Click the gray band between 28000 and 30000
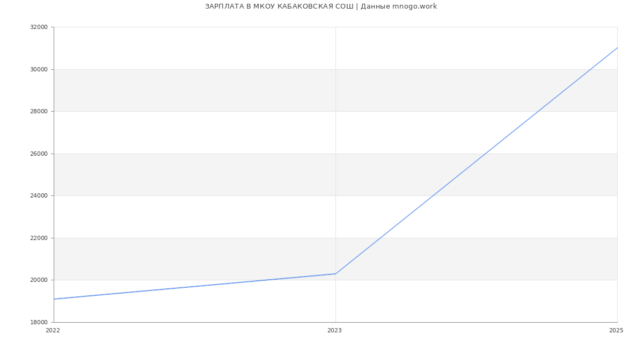The image size is (644, 349). pos(215,90)
